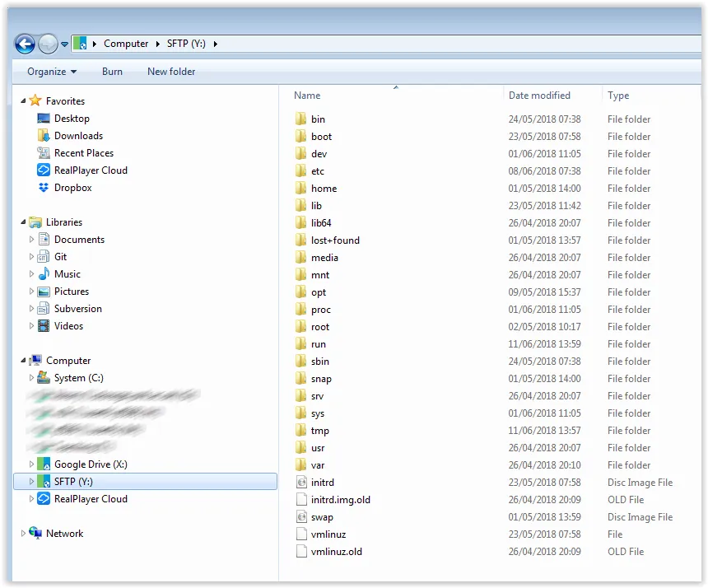The width and height of the screenshot is (708, 588).
Task: Select the etc folder icon
Action: (x=301, y=170)
